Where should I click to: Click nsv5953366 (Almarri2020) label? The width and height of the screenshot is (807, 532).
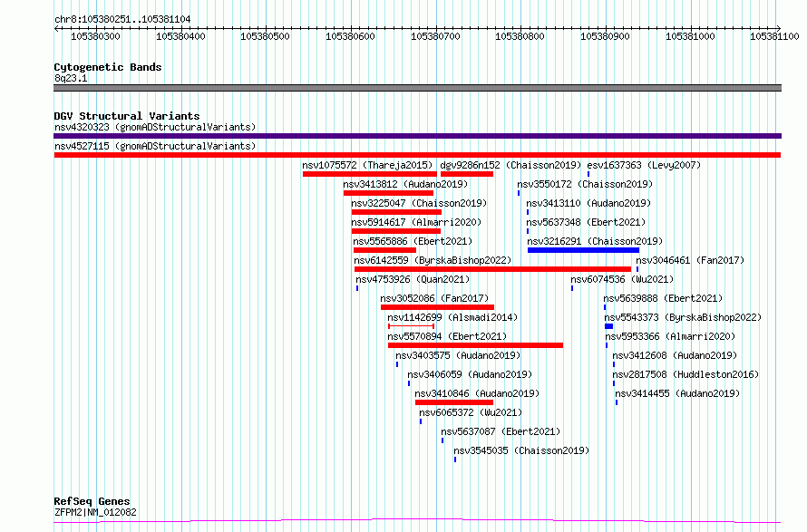coord(670,336)
